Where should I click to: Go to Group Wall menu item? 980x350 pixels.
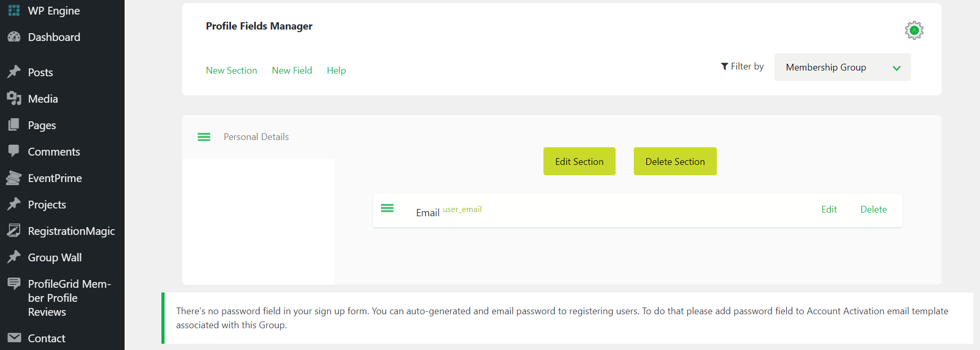click(x=55, y=258)
